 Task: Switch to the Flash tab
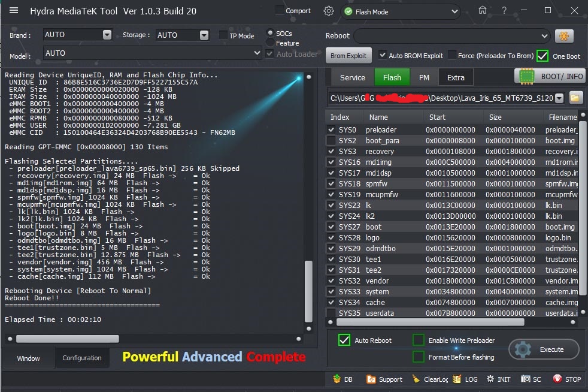tap(392, 77)
